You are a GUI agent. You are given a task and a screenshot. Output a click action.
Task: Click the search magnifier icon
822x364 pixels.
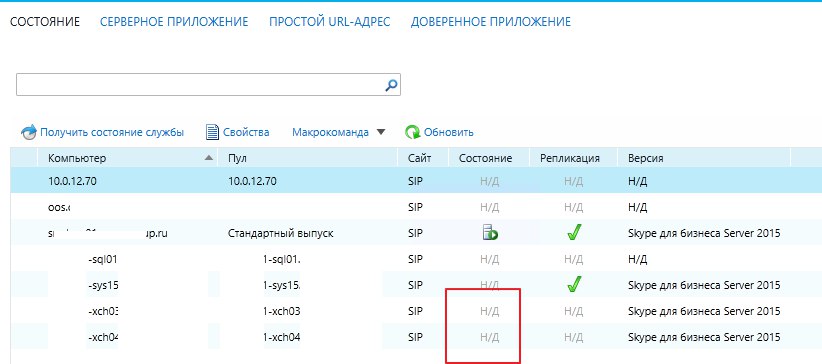click(391, 85)
